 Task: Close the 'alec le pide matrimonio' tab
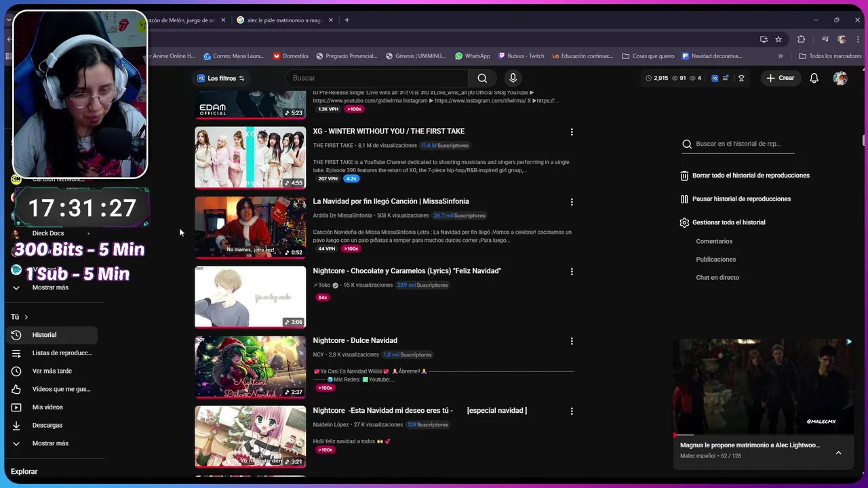coord(331,20)
